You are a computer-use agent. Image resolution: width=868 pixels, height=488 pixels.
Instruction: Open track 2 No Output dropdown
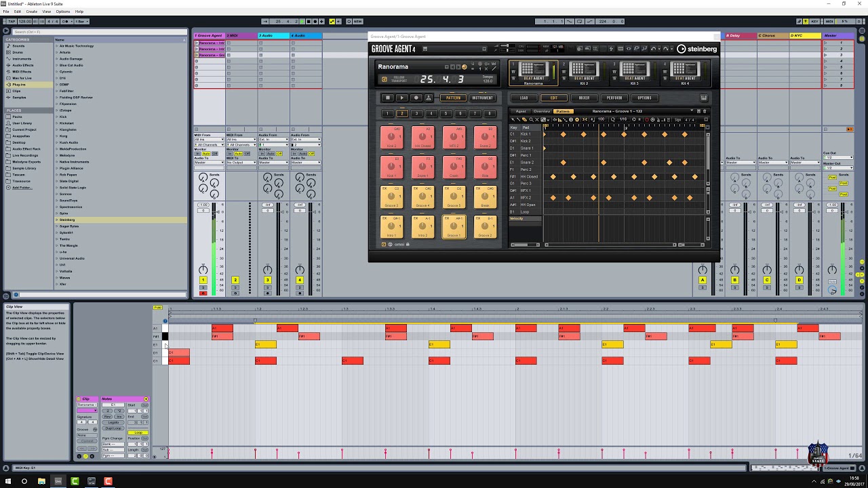point(241,163)
